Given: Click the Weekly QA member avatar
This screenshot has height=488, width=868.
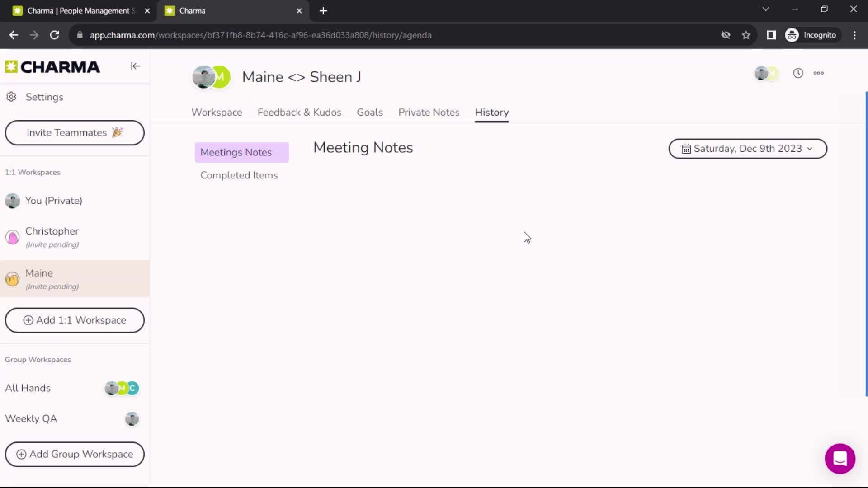Looking at the screenshot, I should pos(132,419).
